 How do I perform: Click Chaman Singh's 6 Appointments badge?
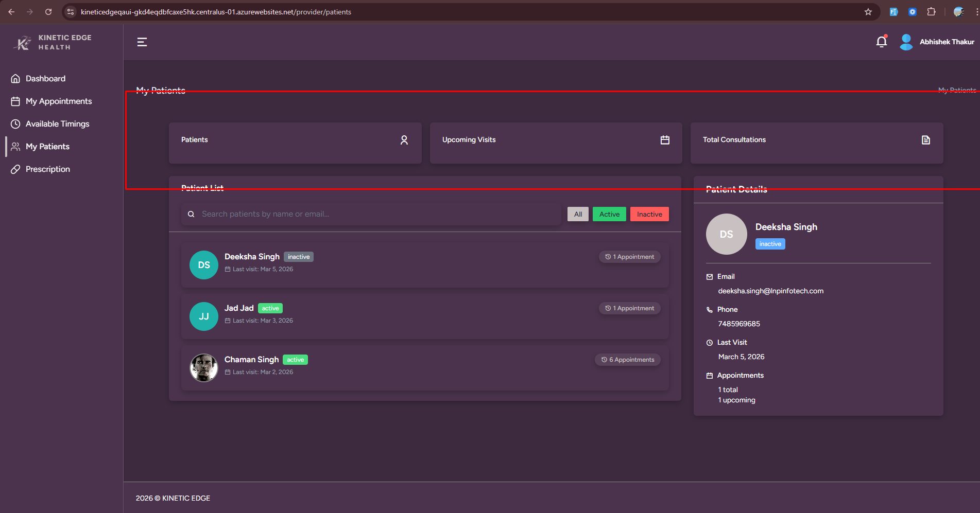coord(628,360)
